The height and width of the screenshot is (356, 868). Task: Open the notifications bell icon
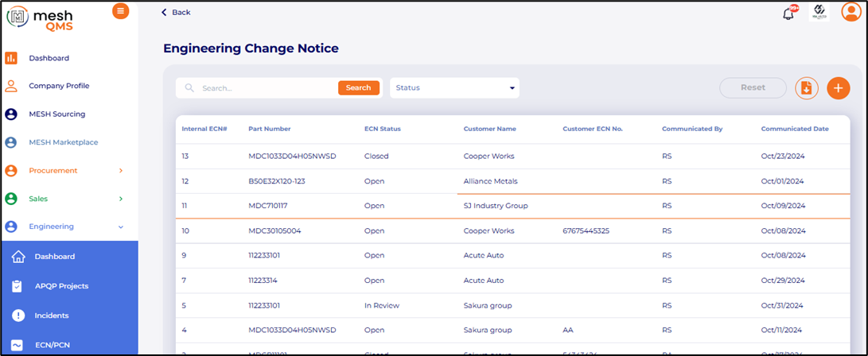pos(788,13)
